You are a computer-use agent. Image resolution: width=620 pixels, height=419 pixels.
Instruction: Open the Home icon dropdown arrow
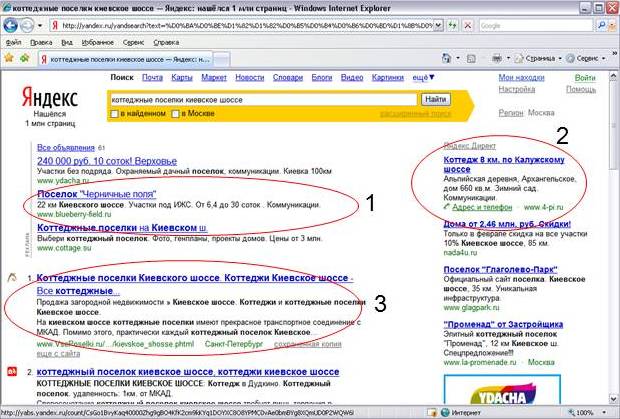point(458,59)
